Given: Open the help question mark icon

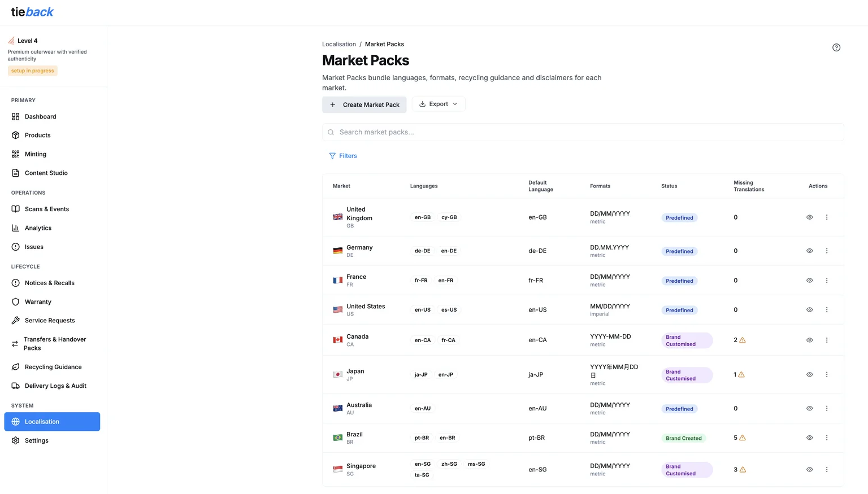Looking at the screenshot, I should (x=836, y=47).
